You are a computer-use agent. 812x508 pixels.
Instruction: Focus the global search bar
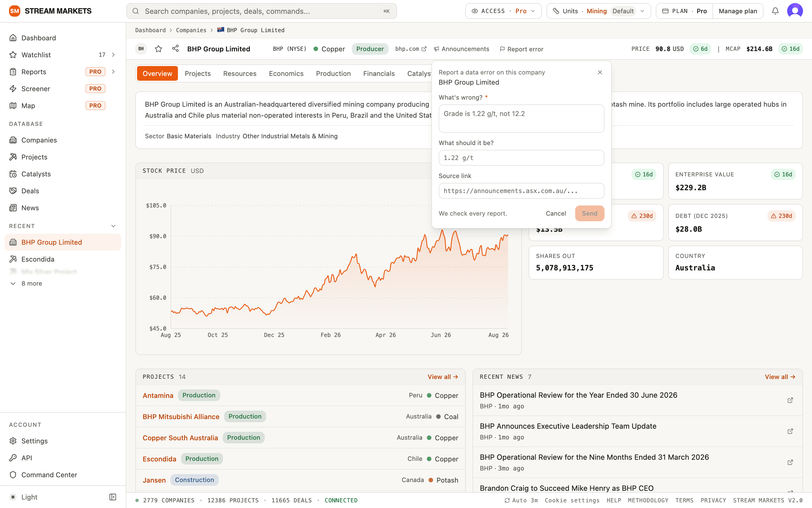click(x=261, y=11)
